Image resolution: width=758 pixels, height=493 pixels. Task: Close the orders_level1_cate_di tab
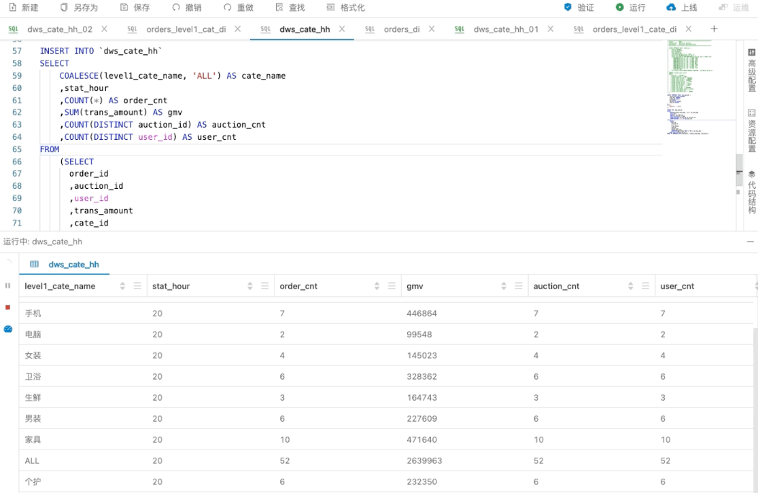point(688,29)
